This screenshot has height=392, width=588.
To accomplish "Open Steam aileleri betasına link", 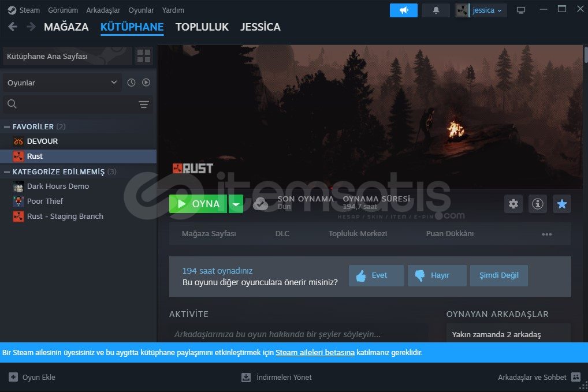I will [315, 352].
